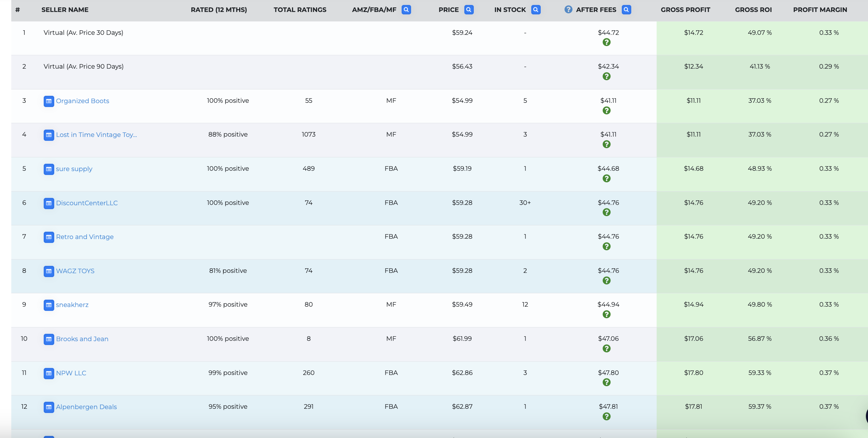Click the 291 total ratings cell
The height and width of the screenshot is (438, 868).
(309, 407)
